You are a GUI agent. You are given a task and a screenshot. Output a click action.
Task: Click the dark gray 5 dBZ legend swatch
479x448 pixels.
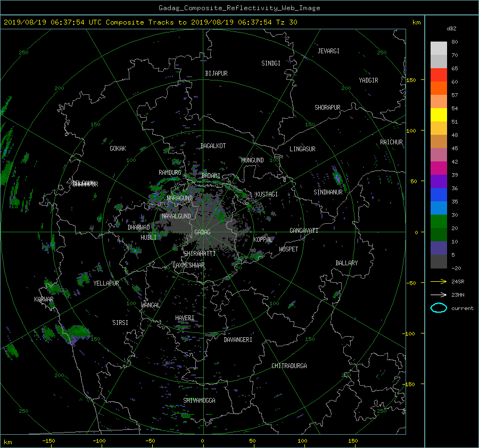[x=439, y=262]
